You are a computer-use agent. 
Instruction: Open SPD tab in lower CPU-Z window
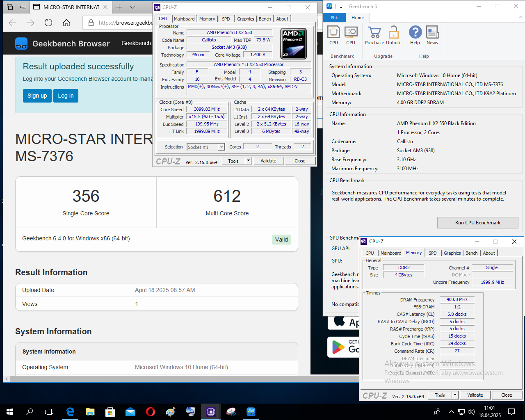pyautogui.click(x=433, y=253)
